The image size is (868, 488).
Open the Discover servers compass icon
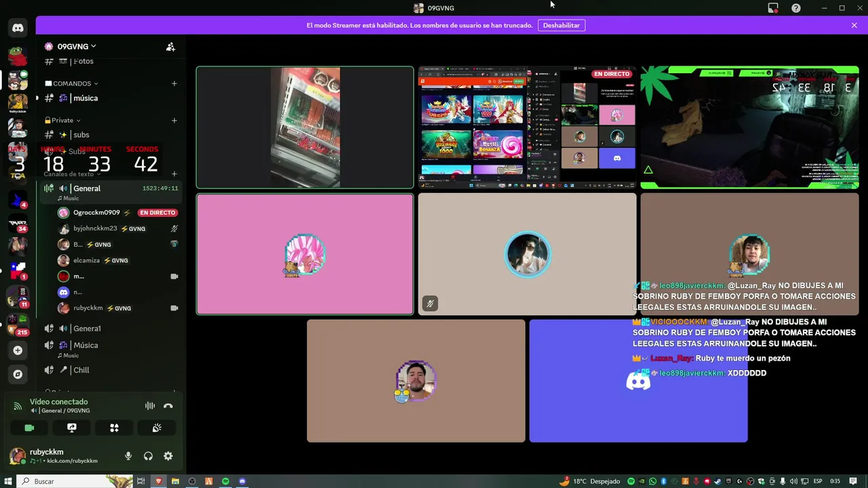(18, 374)
